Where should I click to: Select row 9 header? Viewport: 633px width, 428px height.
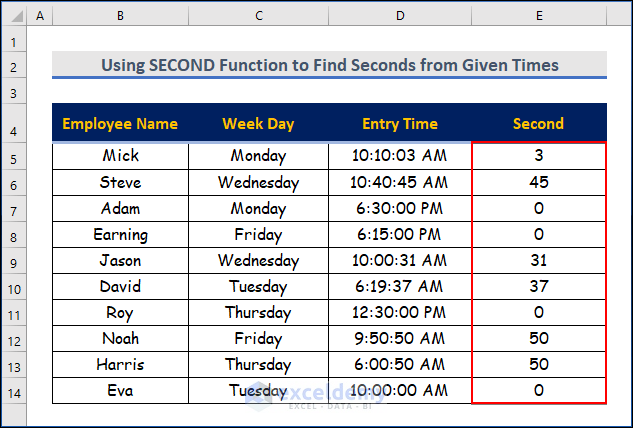pos(14,261)
